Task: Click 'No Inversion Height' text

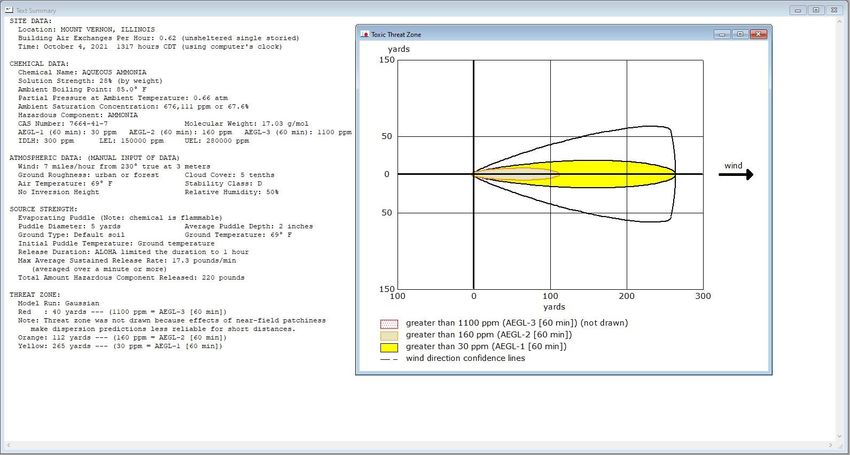Action: click(59, 192)
